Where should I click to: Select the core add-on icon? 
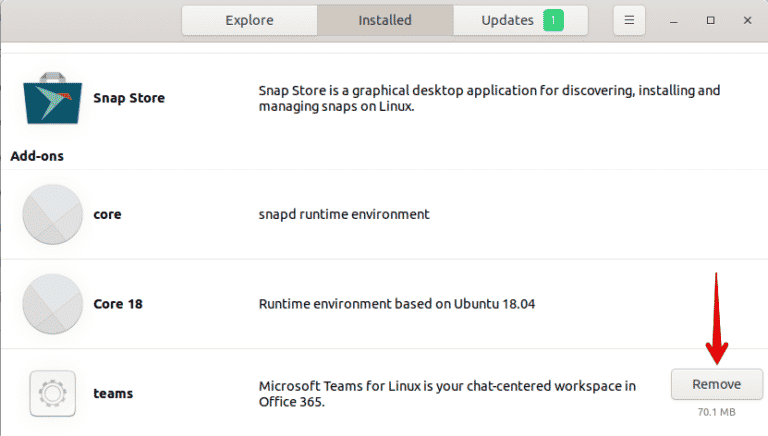[52, 215]
